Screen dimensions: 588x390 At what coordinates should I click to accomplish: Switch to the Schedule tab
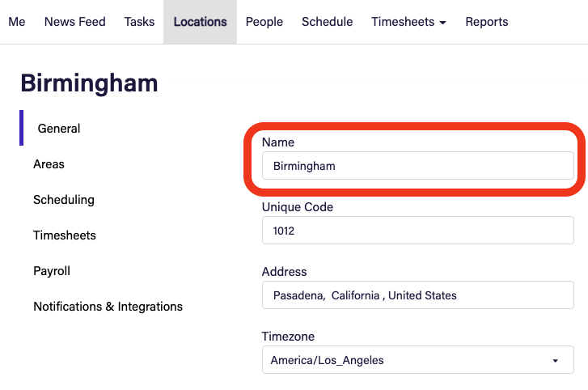(327, 22)
